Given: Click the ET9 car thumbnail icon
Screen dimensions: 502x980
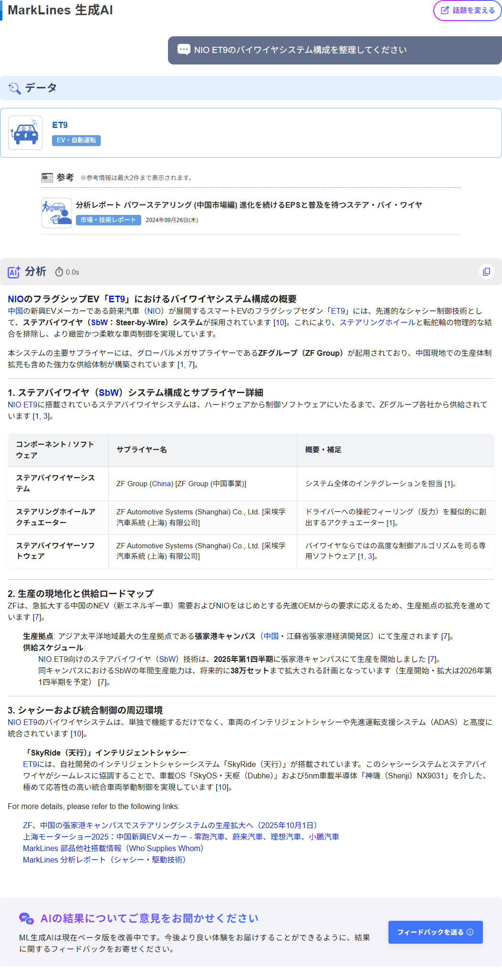Looking at the screenshot, I should point(25,133).
